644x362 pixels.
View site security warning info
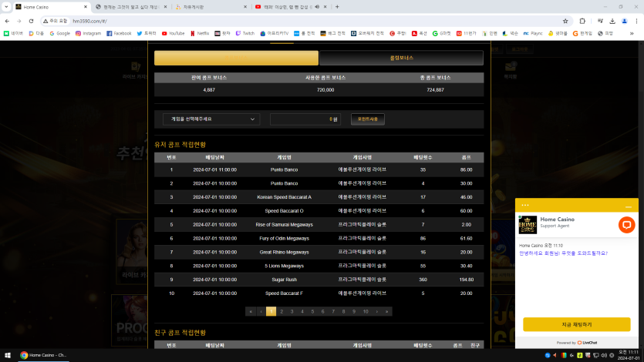[55, 21]
